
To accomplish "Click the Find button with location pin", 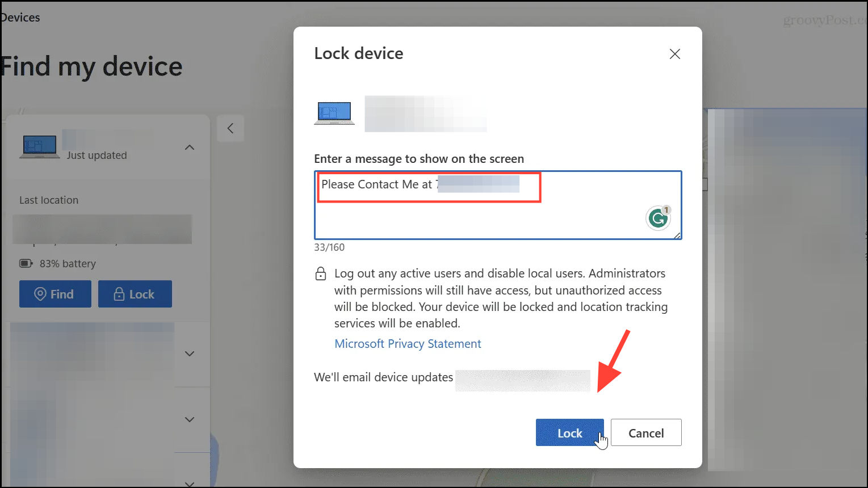I will pos(55,294).
